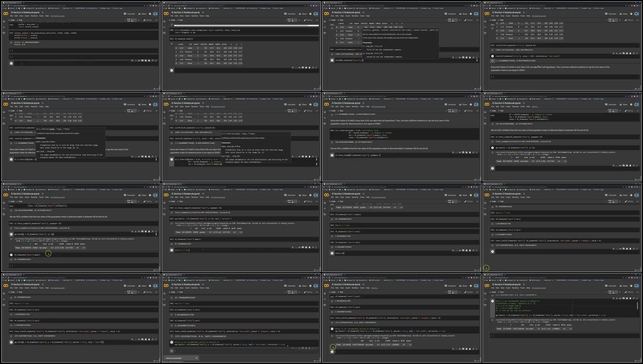Select the frame showing df_diamonds.head() table

click(241, 46)
